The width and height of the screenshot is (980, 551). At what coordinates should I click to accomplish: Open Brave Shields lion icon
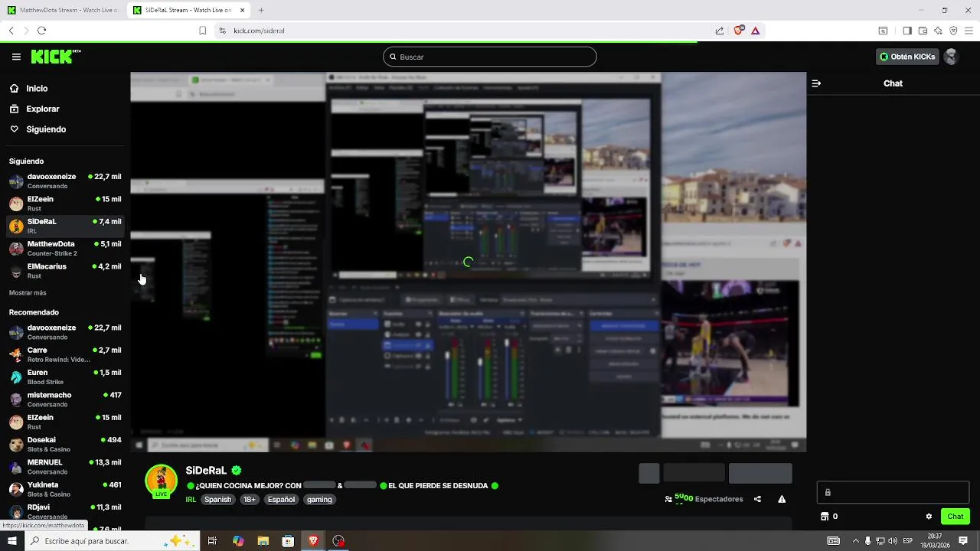click(738, 31)
